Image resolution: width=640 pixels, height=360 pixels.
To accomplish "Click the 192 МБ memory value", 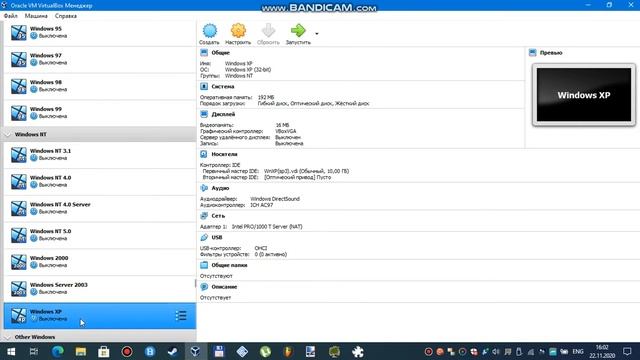I will pyautogui.click(x=266, y=97).
